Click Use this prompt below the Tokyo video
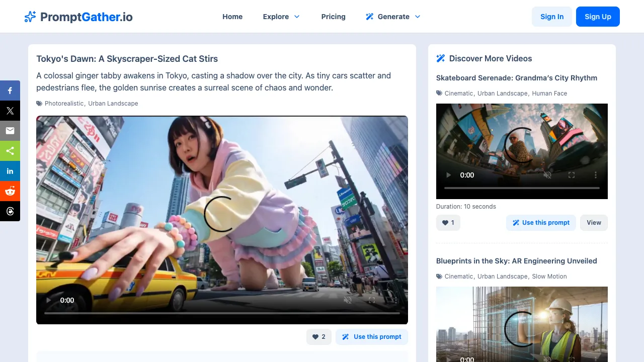This screenshot has width=644, height=362. [372, 337]
